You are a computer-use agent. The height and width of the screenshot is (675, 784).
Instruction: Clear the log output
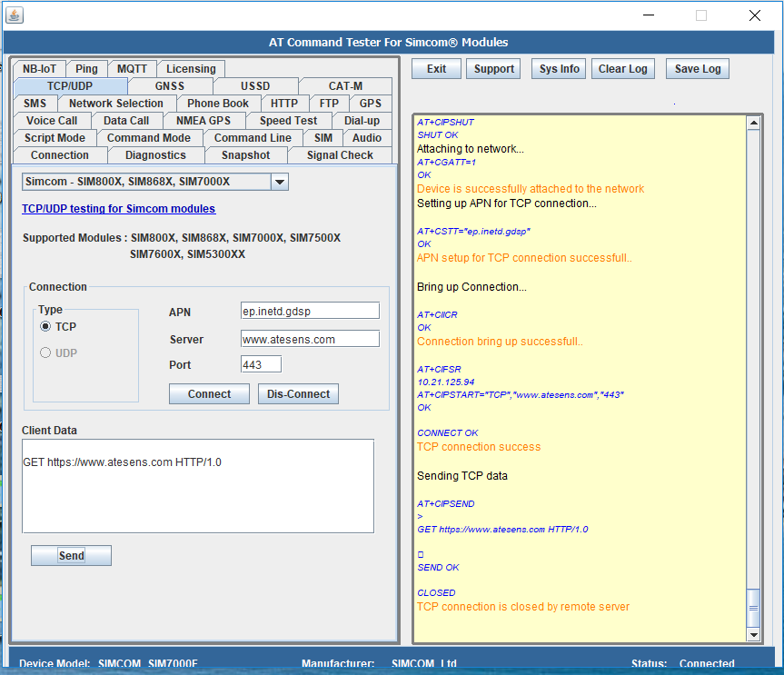tap(623, 68)
